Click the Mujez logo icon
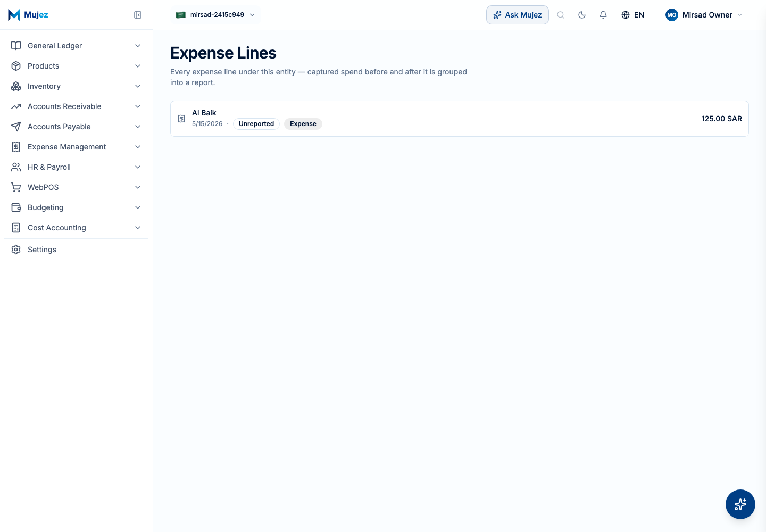This screenshot has width=766, height=532. [14, 15]
